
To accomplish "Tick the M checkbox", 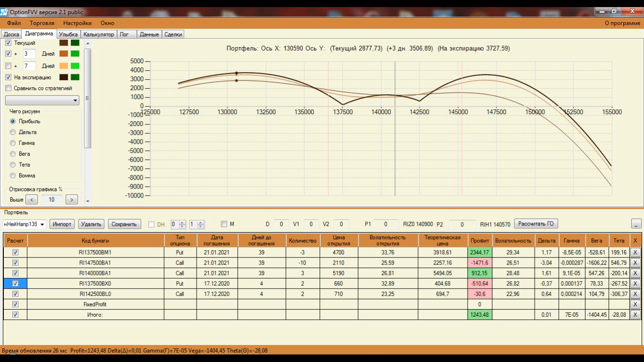I will click(224, 224).
